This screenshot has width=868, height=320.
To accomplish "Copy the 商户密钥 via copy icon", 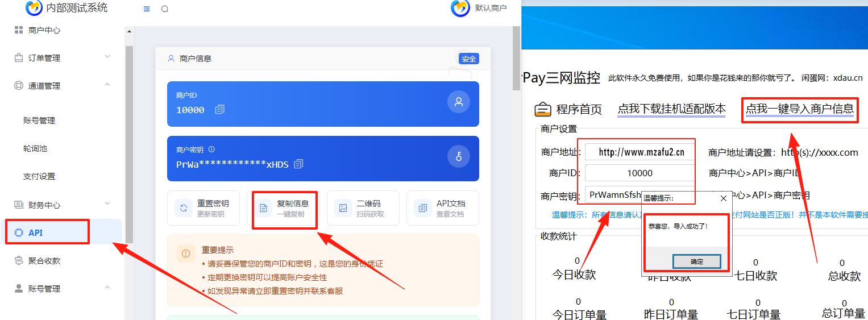I will 299,164.
